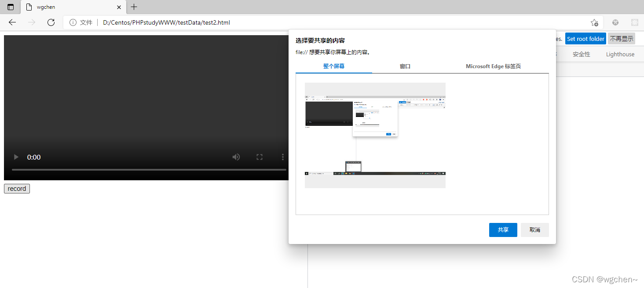
Task: Reload the page with the refresh icon
Action: [x=51, y=22]
